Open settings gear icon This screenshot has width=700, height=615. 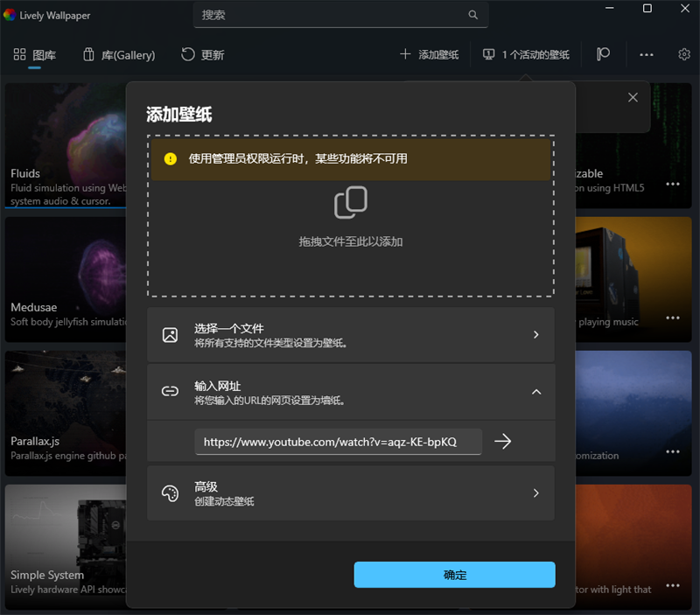tap(683, 54)
